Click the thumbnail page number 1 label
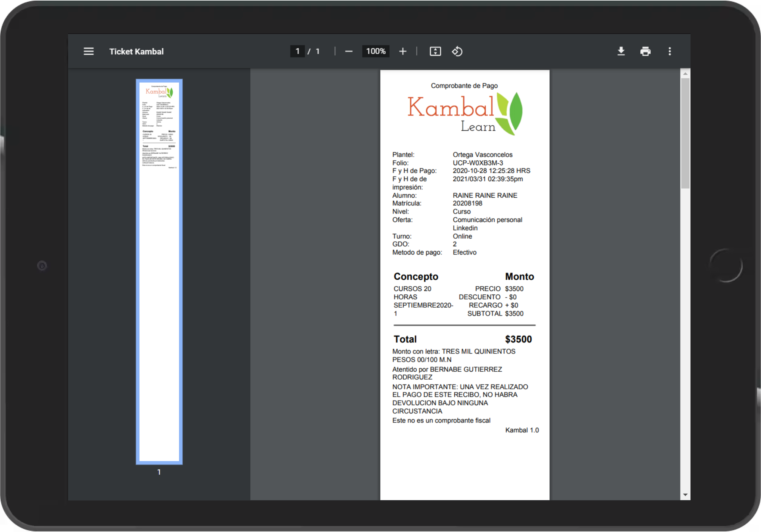Image resolution: width=761 pixels, height=532 pixels. 159,472
